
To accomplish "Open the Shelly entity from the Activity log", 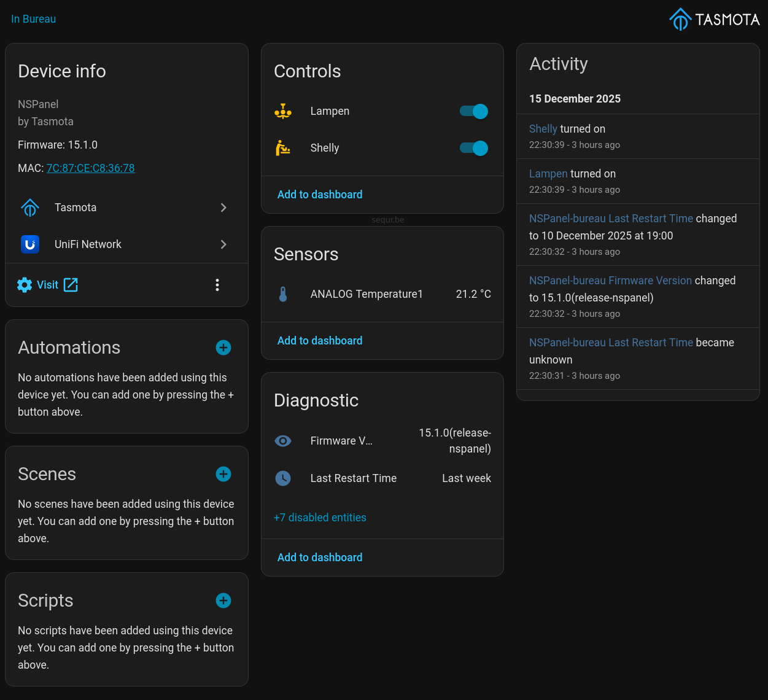I will click(543, 129).
